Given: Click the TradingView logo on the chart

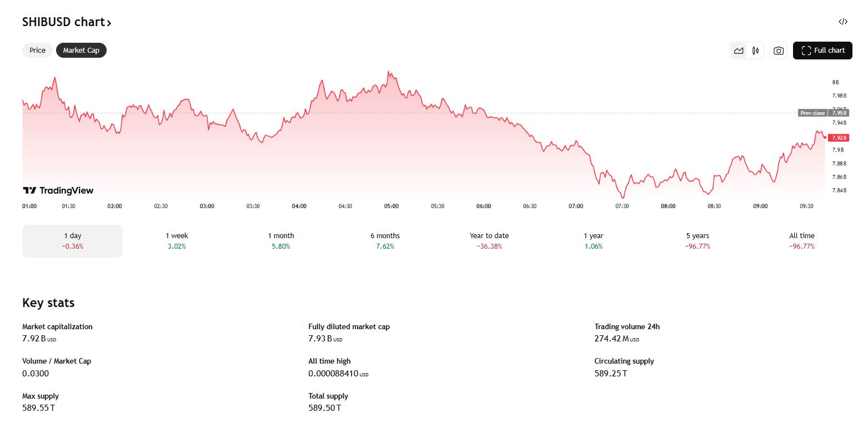Looking at the screenshot, I should click(x=58, y=190).
